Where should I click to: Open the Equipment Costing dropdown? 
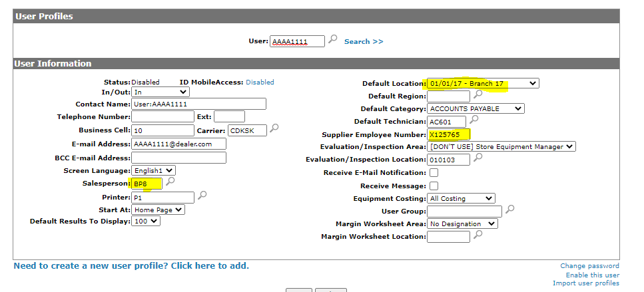click(x=461, y=198)
